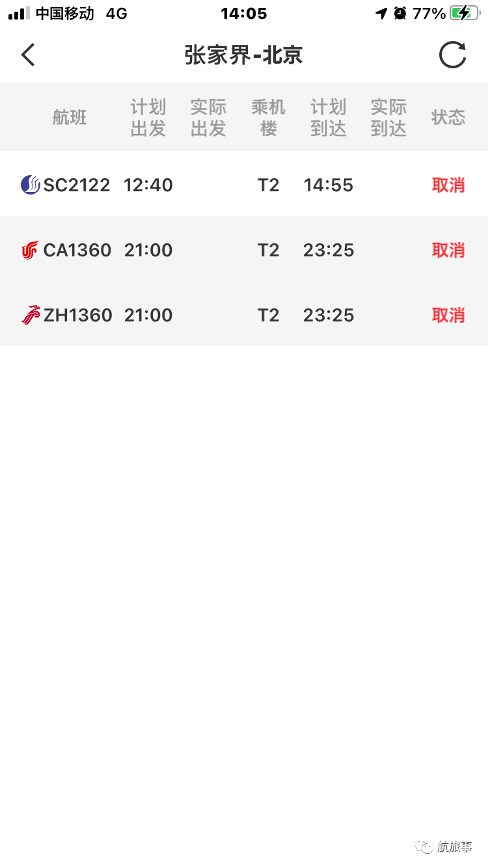Tap the back arrow icon
Image resolution: width=488 pixels, height=868 pixels.
(28, 55)
